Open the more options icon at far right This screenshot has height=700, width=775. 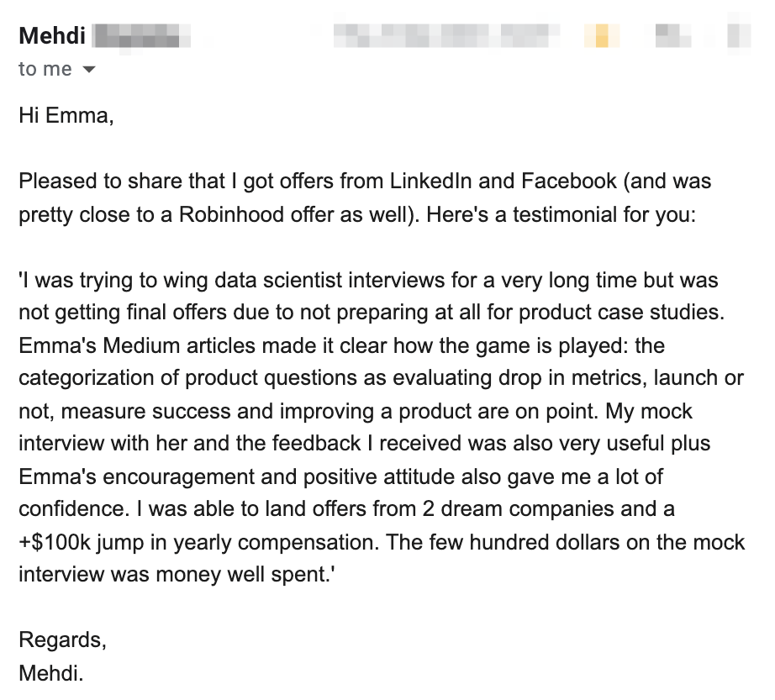(739, 35)
